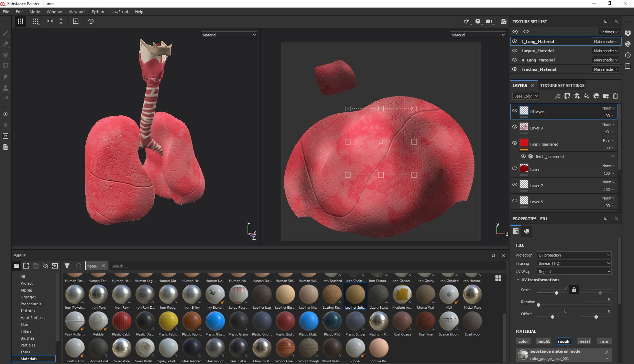The image size is (634, 364).
Task: Select the Leather Soft material thumbnail
Action: point(355,295)
